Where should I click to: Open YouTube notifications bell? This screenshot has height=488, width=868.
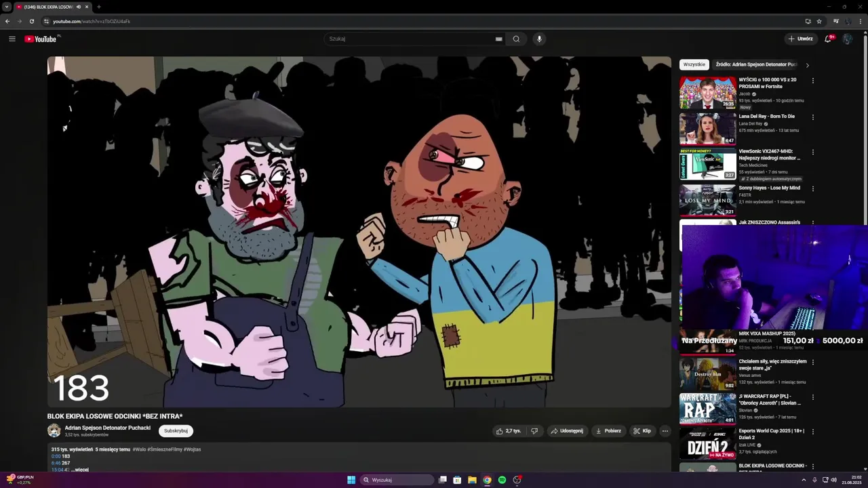click(x=828, y=39)
